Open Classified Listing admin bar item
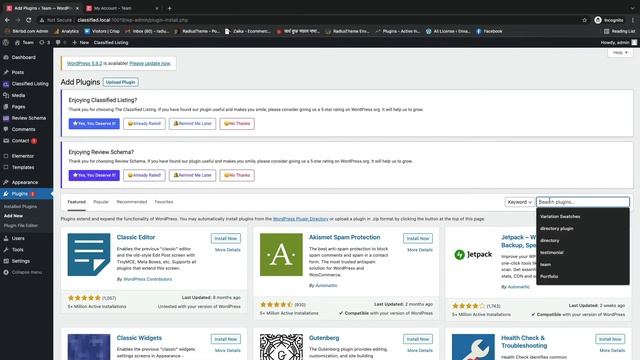This screenshot has width=640, height=360. [111, 42]
